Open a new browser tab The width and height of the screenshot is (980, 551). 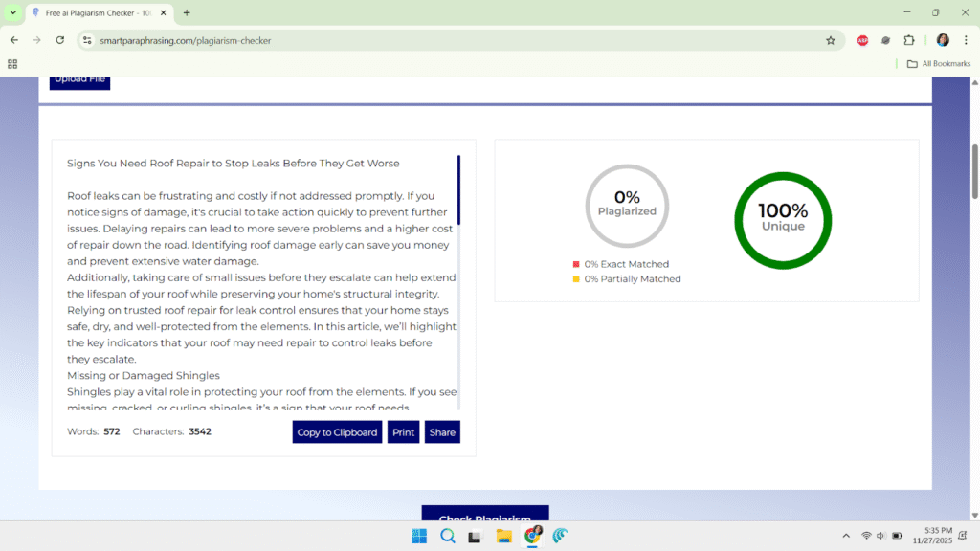[187, 12]
